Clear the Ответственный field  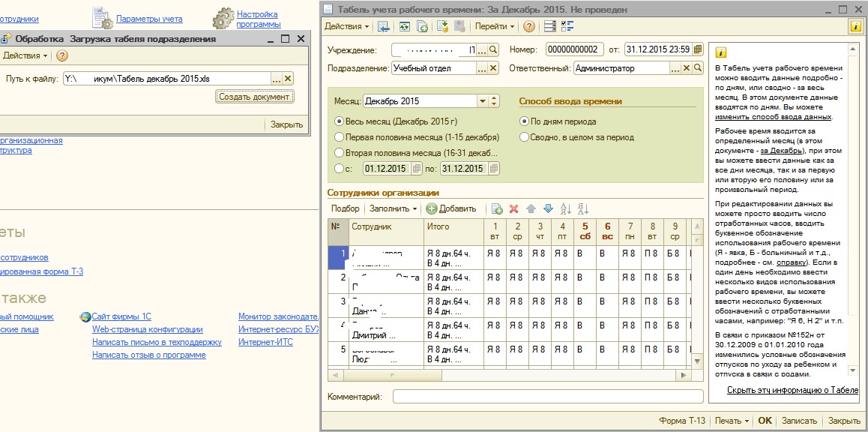click(687, 68)
